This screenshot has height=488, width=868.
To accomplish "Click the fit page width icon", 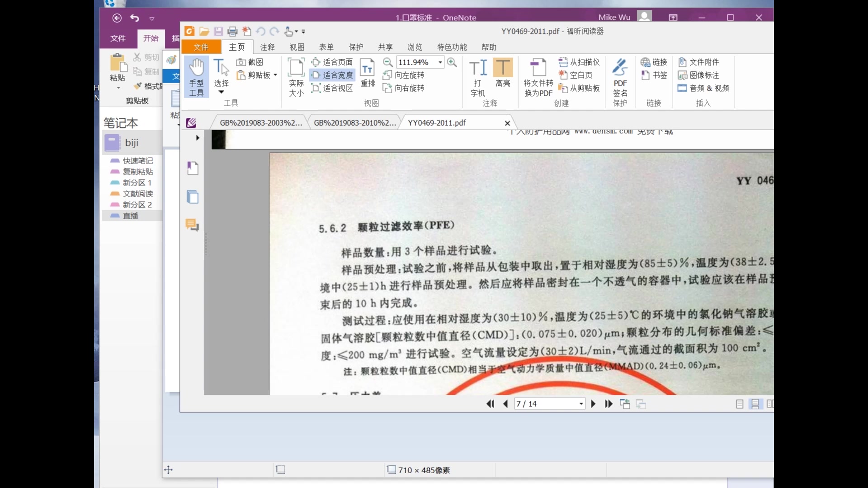I will pos(332,75).
